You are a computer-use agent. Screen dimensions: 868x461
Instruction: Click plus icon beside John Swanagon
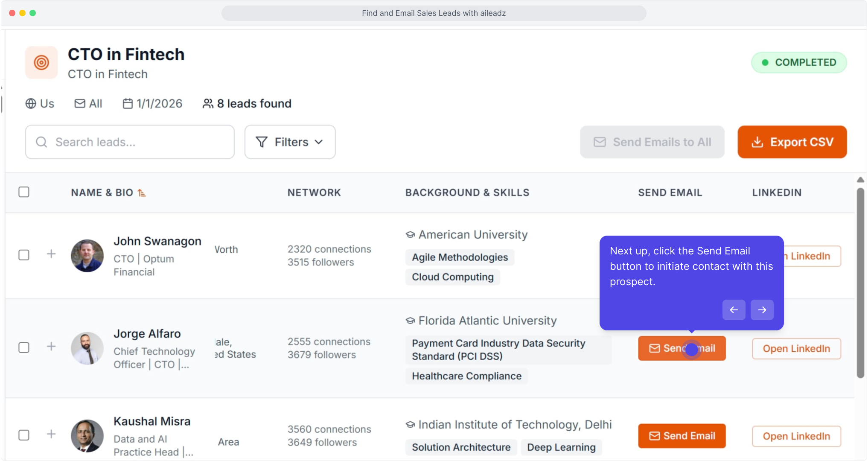coord(51,254)
